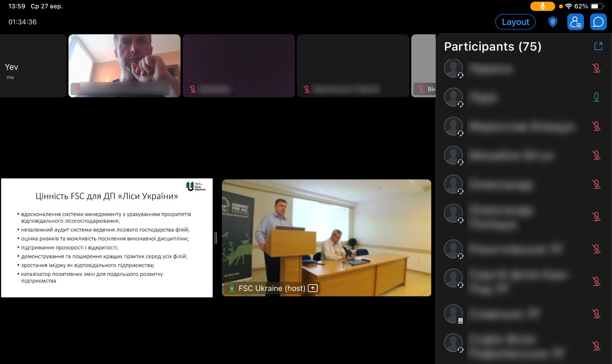Click the meeting timer 01:34:36
Screen dimensions: 612x364
[23, 22]
